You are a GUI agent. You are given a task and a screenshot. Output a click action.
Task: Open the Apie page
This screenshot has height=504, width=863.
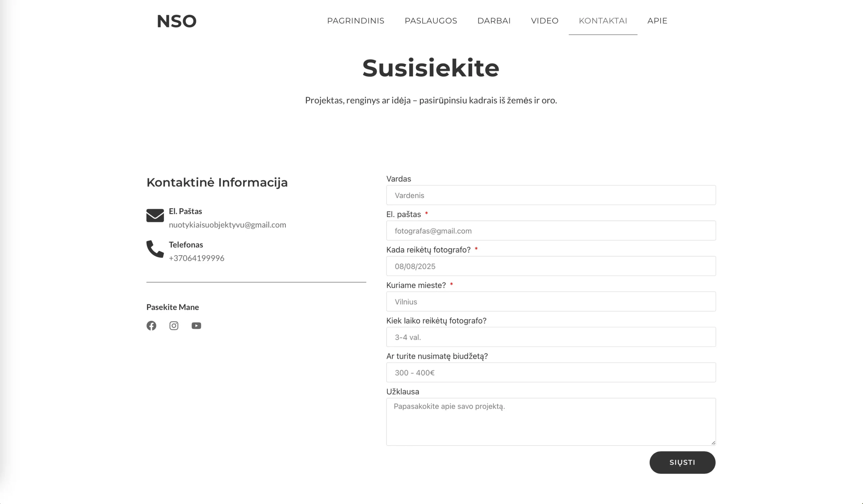(x=657, y=21)
